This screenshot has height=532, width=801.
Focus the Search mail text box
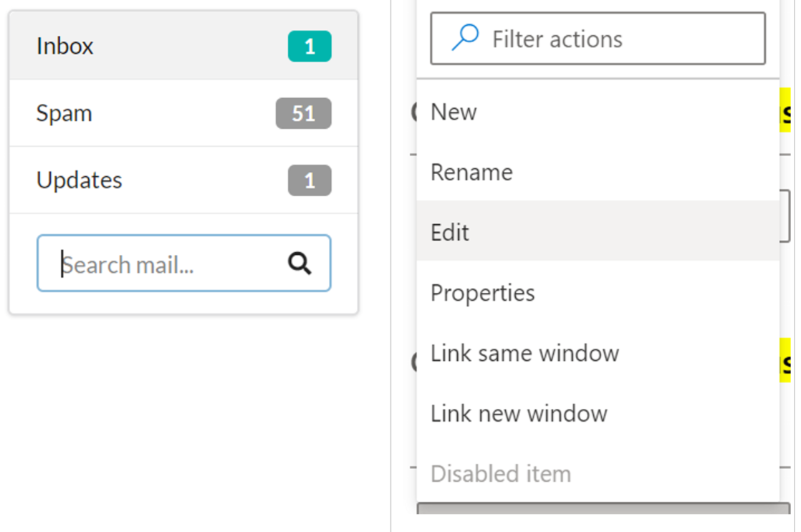[x=165, y=264]
